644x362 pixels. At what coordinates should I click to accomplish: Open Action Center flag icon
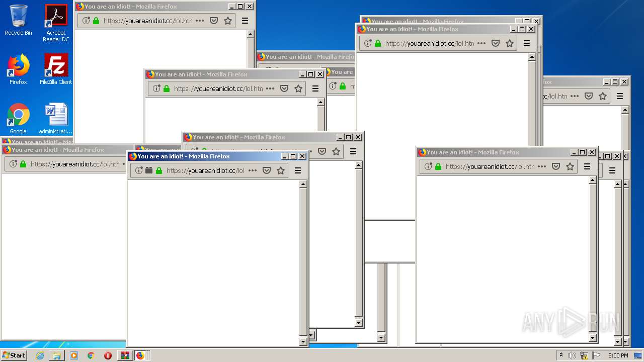596,355
